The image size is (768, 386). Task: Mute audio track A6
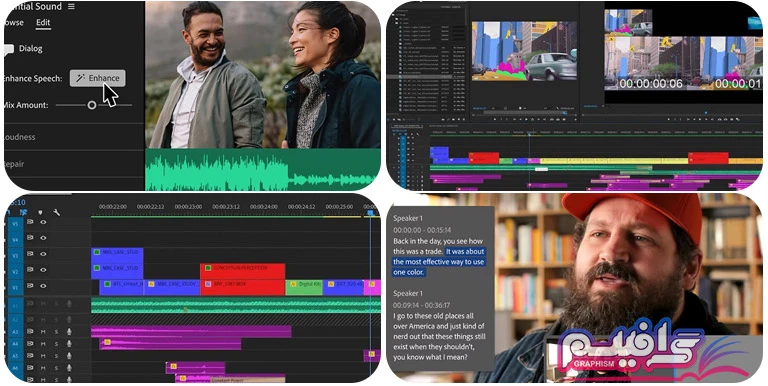coord(43,367)
